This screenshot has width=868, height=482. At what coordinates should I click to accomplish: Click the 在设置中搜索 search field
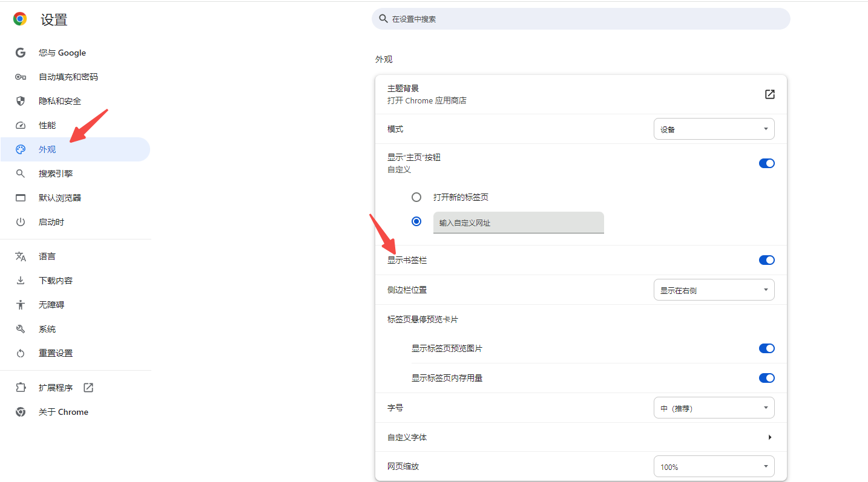[x=581, y=19]
